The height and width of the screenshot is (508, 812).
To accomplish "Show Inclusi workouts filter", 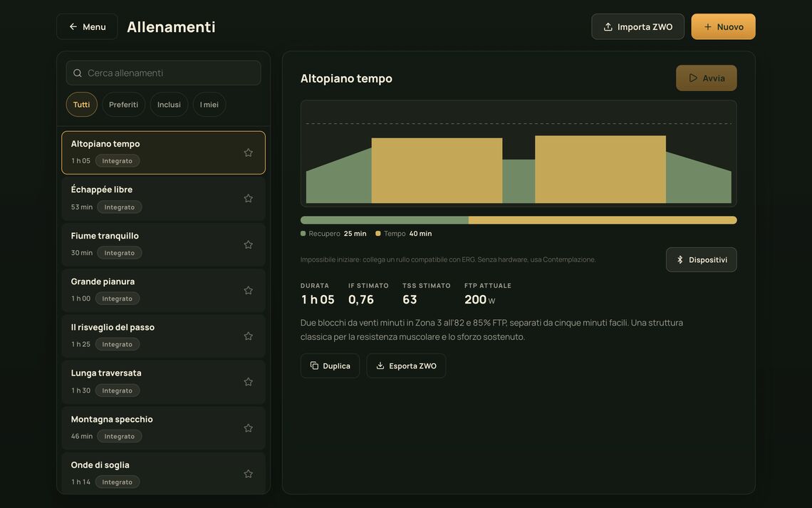I will 169,105.
